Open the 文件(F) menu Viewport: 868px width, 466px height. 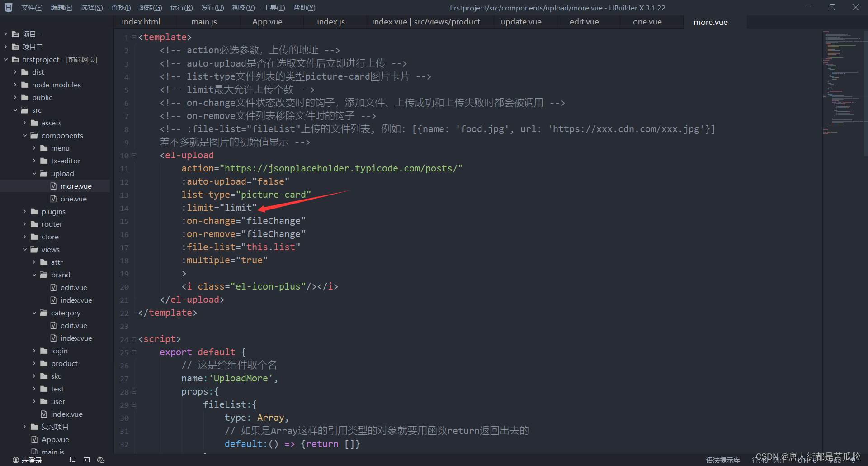click(32, 8)
